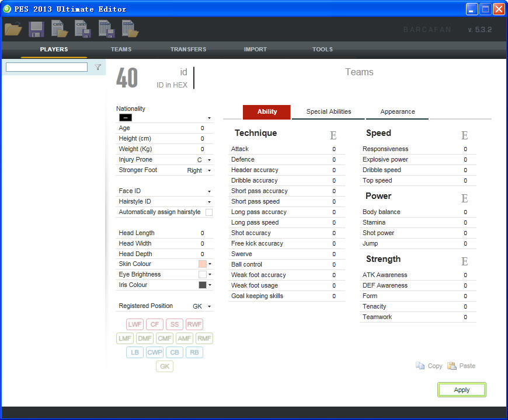The height and width of the screenshot is (420, 508).
Task: Toggle the RWF position button
Action: click(194, 324)
